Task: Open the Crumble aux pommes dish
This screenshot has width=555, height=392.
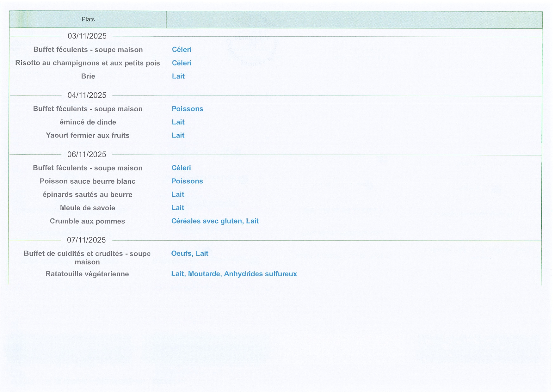Action: [87, 221]
